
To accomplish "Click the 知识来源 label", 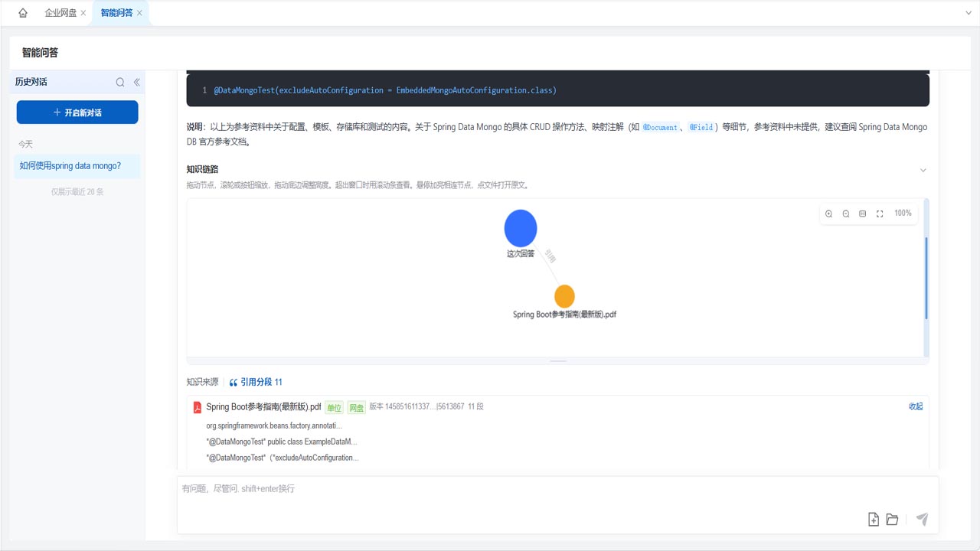I will click(x=202, y=382).
